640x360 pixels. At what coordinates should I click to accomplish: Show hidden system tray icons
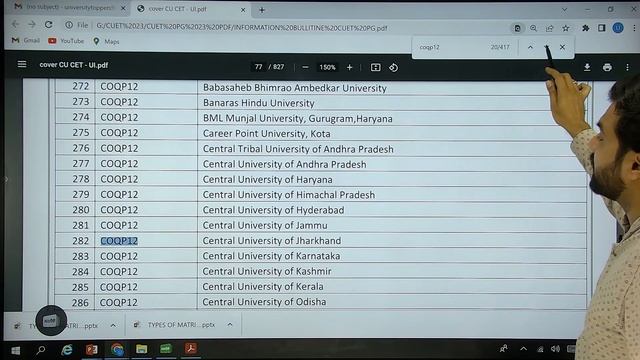(523, 349)
